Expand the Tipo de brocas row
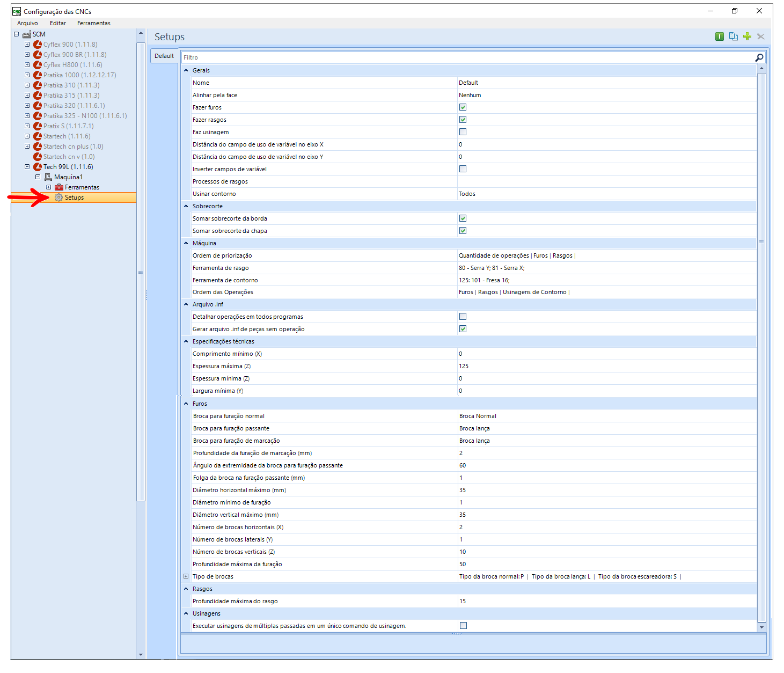The width and height of the screenshot is (784, 673). (x=186, y=576)
